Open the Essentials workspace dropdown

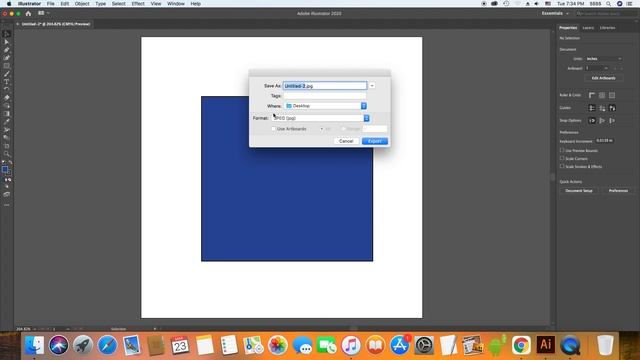(555, 13)
